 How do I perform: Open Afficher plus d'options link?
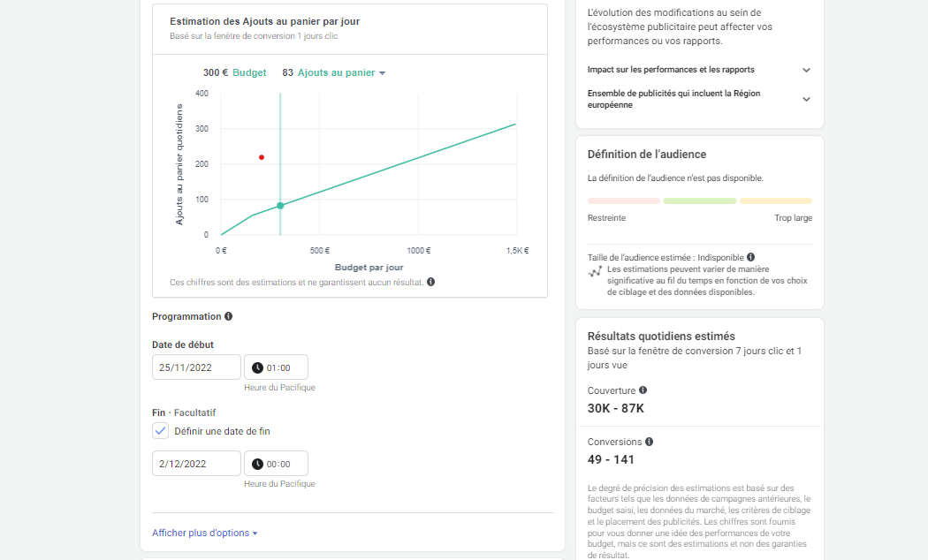click(x=205, y=533)
